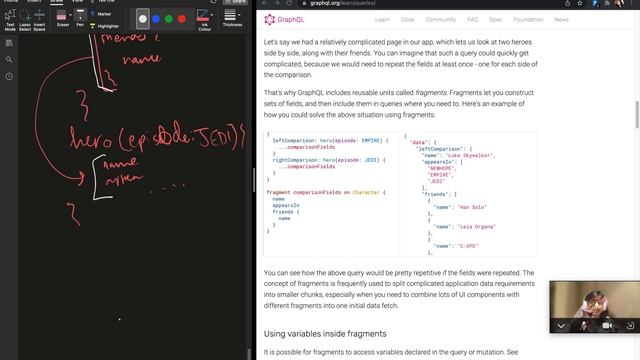
Task: Choose the Insert Space tool
Action: point(39,20)
